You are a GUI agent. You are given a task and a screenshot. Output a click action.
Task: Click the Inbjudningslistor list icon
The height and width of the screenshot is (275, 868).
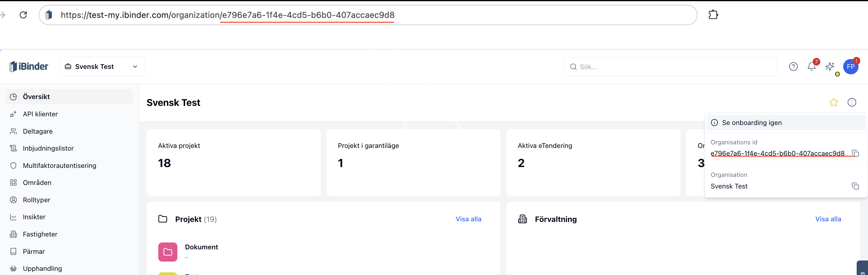point(13,148)
